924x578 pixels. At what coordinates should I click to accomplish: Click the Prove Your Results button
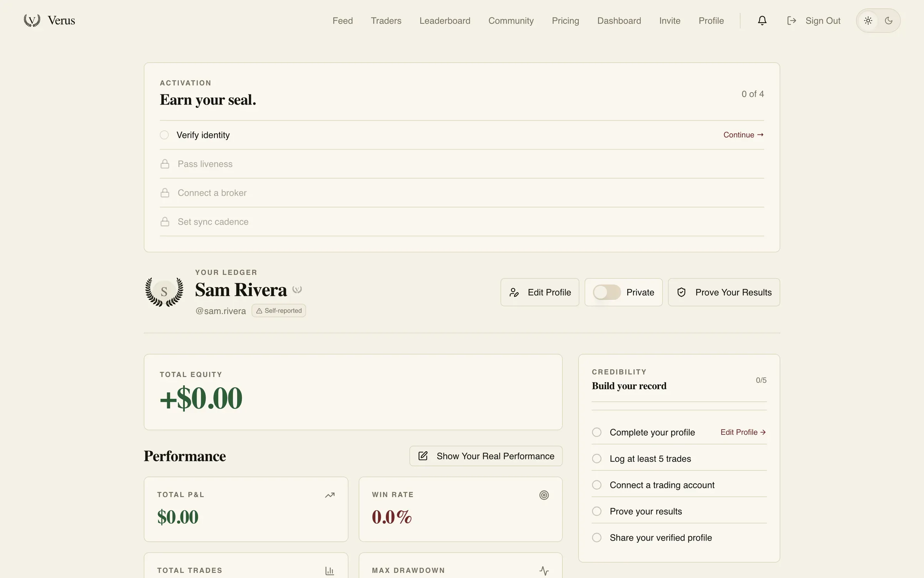point(724,292)
